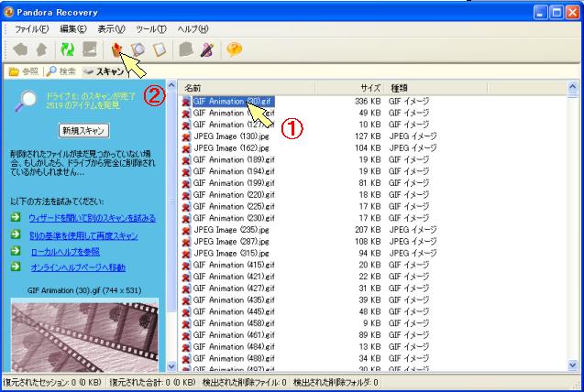Select file JPEG Image (287).jpg
Viewport: 584px width, 392px height.
[231, 242]
